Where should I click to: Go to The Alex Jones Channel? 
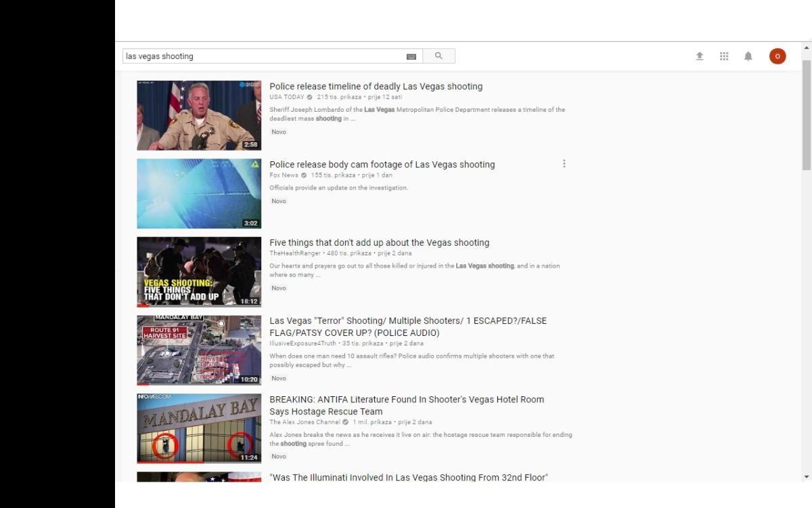point(304,422)
